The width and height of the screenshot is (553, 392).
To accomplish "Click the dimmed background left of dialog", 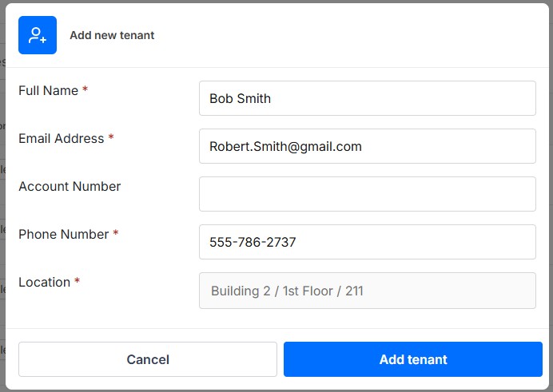I will tap(2, 200).
